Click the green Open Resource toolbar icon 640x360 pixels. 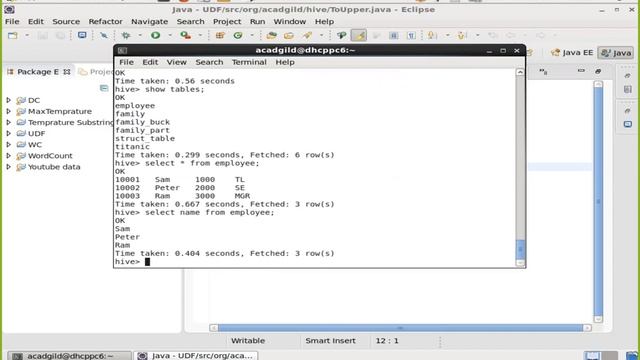(x=341, y=36)
